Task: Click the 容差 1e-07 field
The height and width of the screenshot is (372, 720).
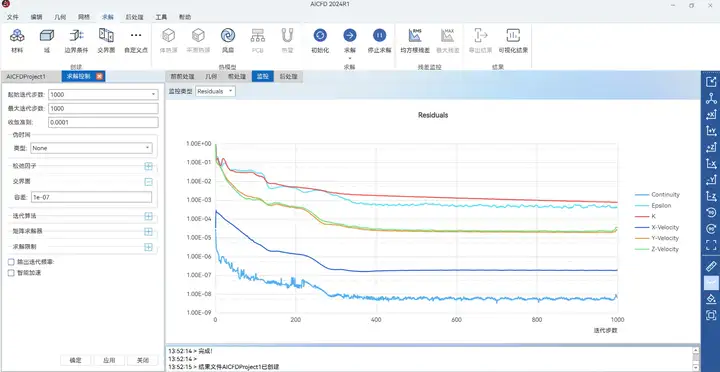Action: [x=91, y=197]
